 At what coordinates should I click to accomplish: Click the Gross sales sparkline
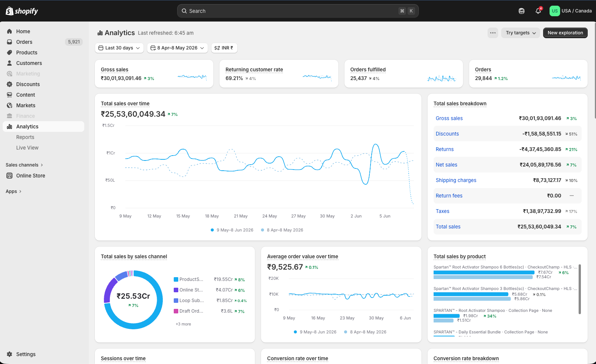tap(192, 77)
